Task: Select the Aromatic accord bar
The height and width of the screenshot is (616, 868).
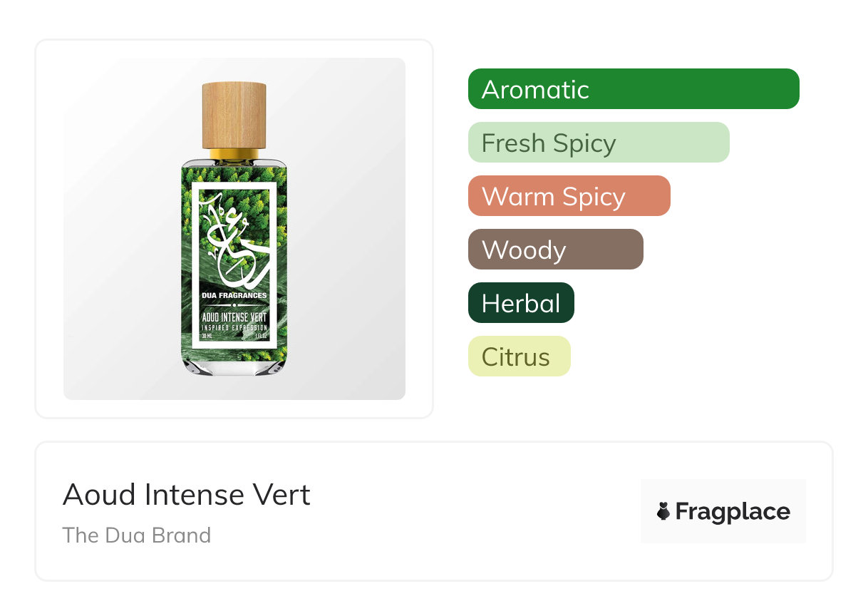Action: pos(634,89)
